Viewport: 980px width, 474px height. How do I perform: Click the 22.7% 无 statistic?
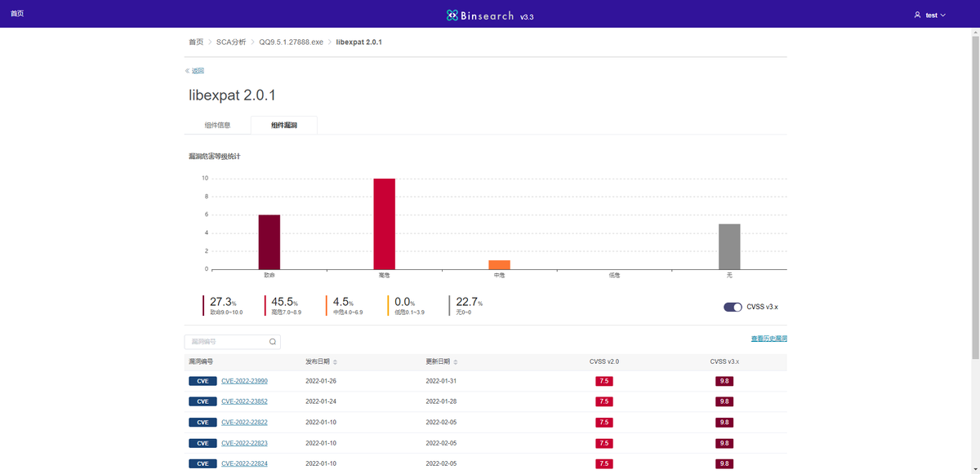(x=466, y=306)
